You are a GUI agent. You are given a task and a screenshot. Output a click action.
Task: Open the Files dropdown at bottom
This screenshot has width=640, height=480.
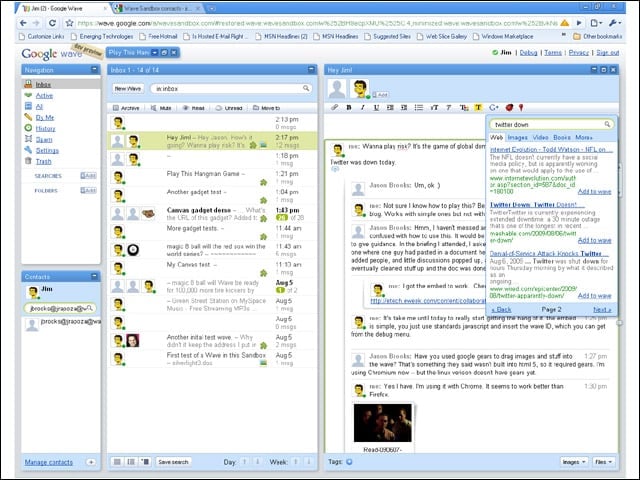(604, 462)
